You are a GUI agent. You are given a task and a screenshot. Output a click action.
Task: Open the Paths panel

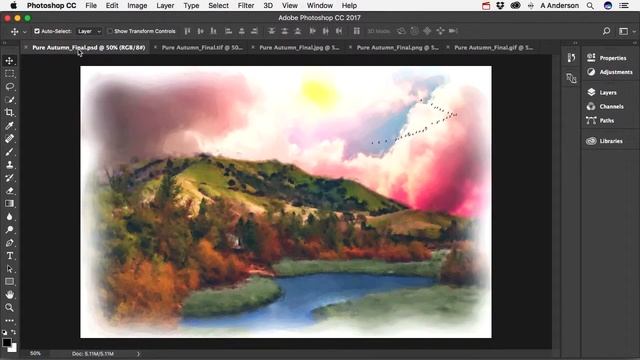tap(600, 120)
